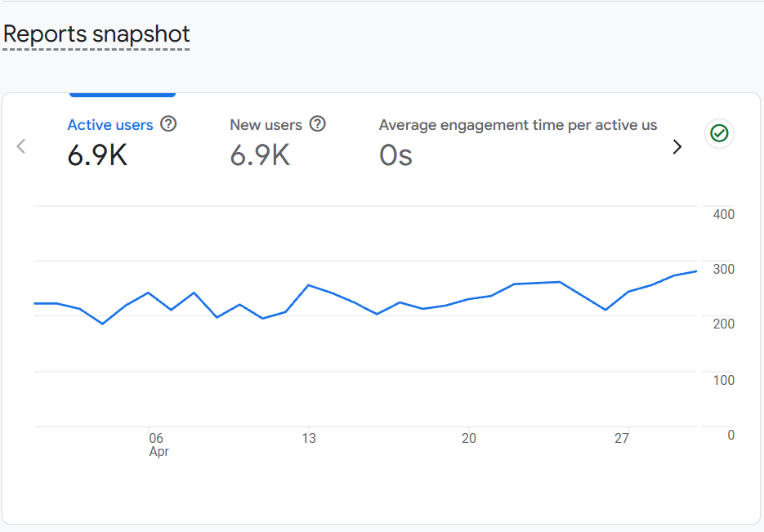This screenshot has height=532, width=764.
Task: Click the 6.9K value under New users
Action: coord(260,155)
